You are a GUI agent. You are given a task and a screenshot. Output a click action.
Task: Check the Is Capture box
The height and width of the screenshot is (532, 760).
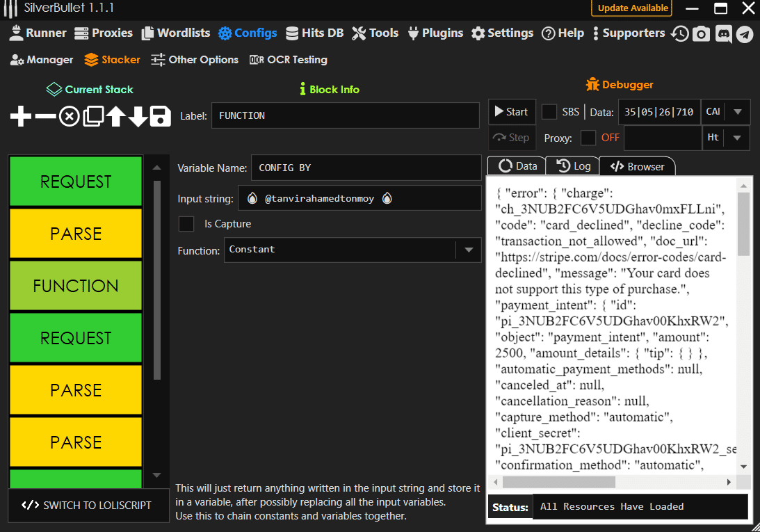(186, 224)
